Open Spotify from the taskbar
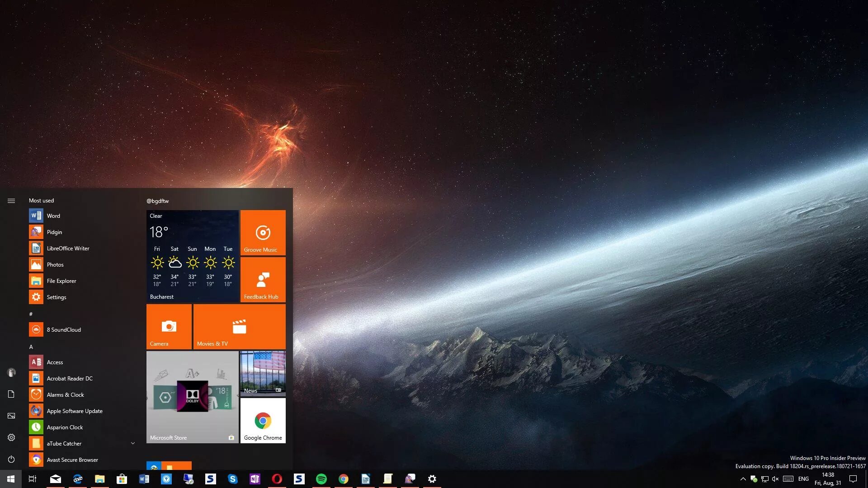 click(321, 479)
